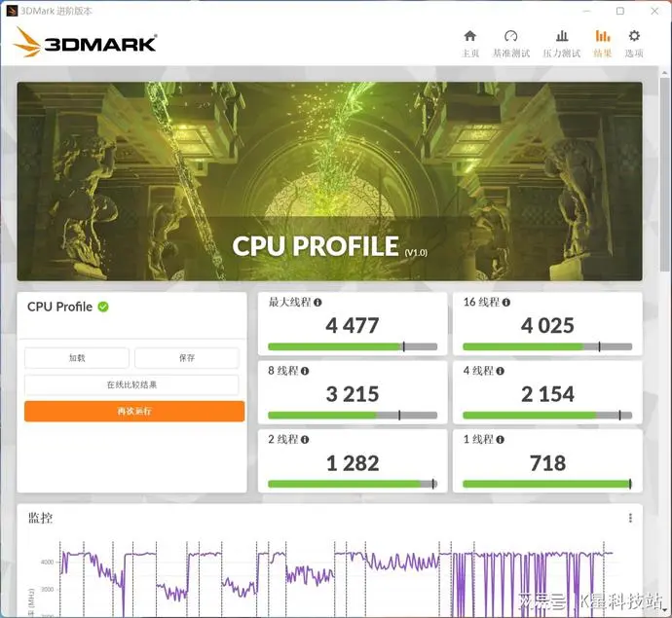672x618 pixels.
Task: Click the CPU Profile banner image
Action: [x=329, y=181]
